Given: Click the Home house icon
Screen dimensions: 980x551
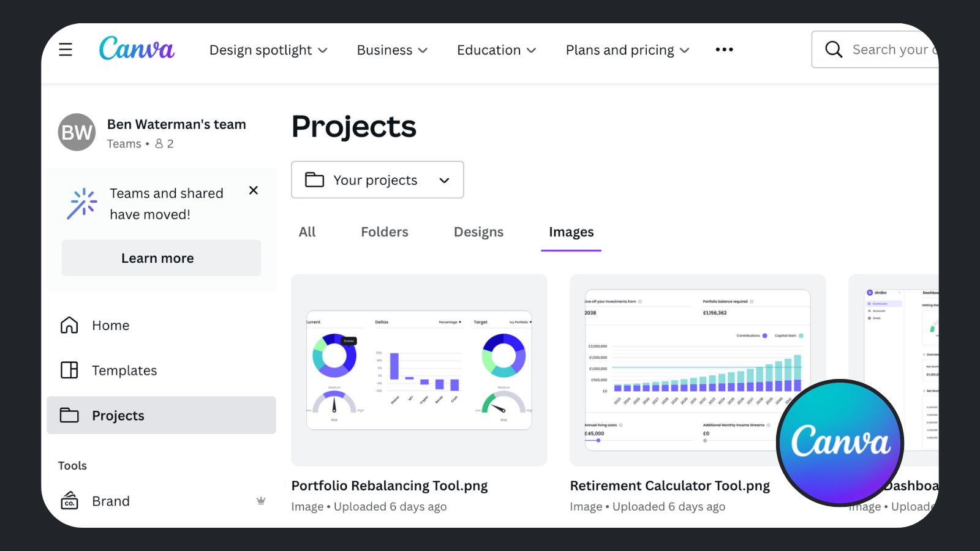Looking at the screenshot, I should click(69, 325).
